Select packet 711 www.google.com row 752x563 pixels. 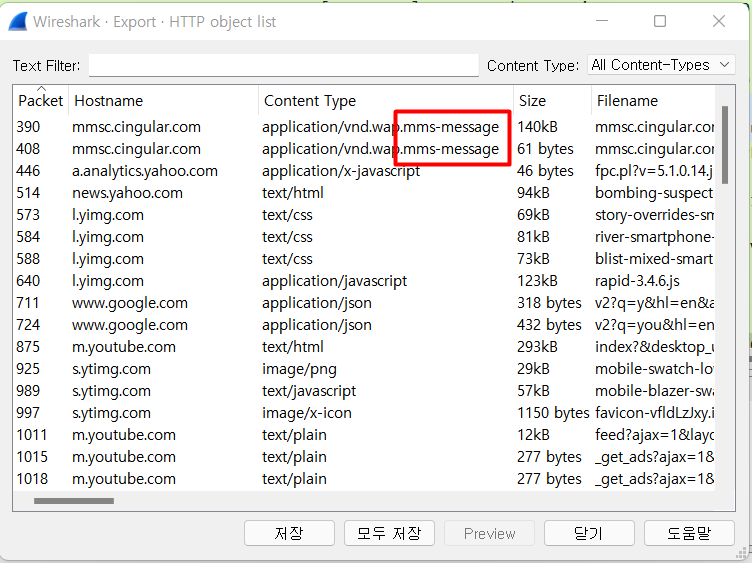click(364, 303)
